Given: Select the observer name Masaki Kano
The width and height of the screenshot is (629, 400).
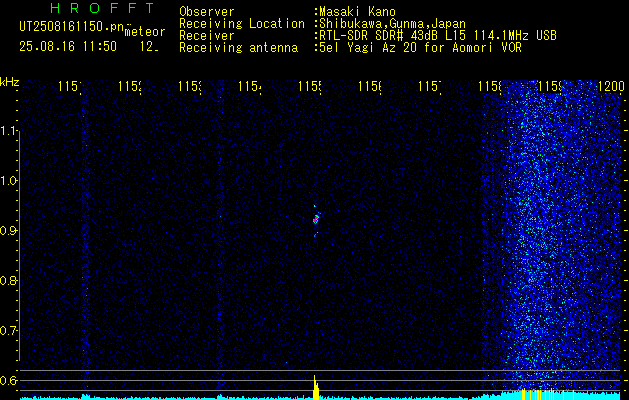Looking at the screenshot, I should pyautogui.click(x=357, y=12).
